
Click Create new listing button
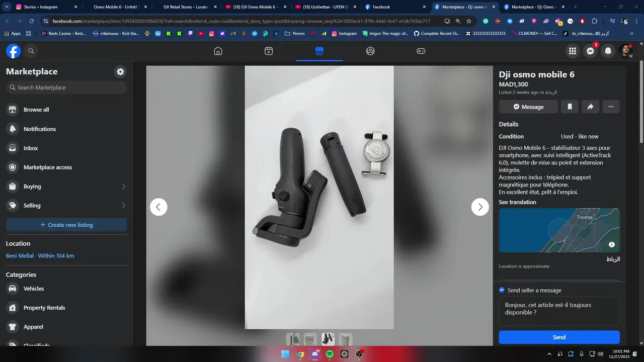click(x=66, y=225)
